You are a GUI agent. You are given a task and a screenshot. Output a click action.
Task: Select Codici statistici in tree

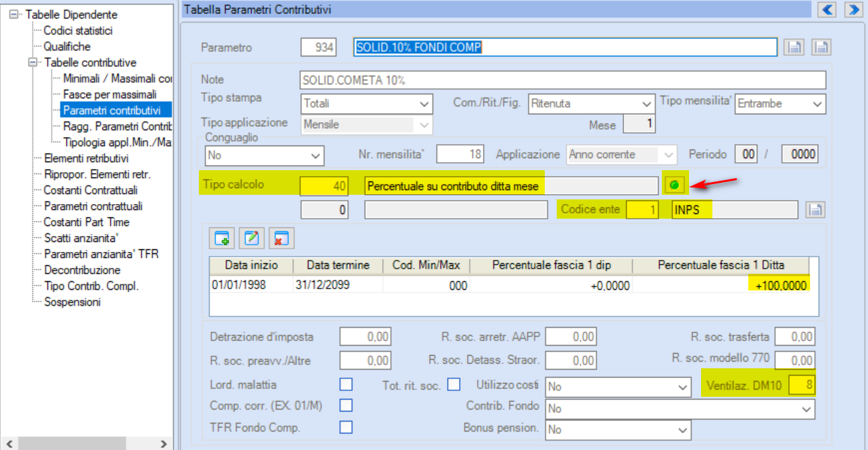pos(78,31)
